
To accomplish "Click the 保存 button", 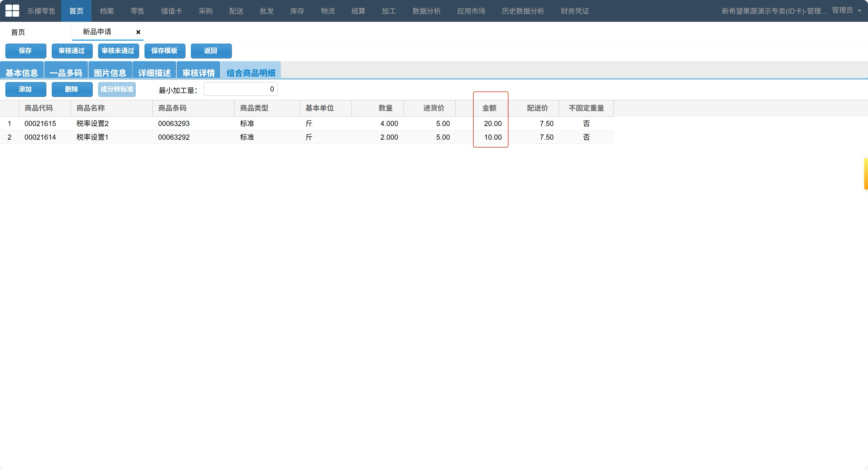I will (x=25, y=51).
